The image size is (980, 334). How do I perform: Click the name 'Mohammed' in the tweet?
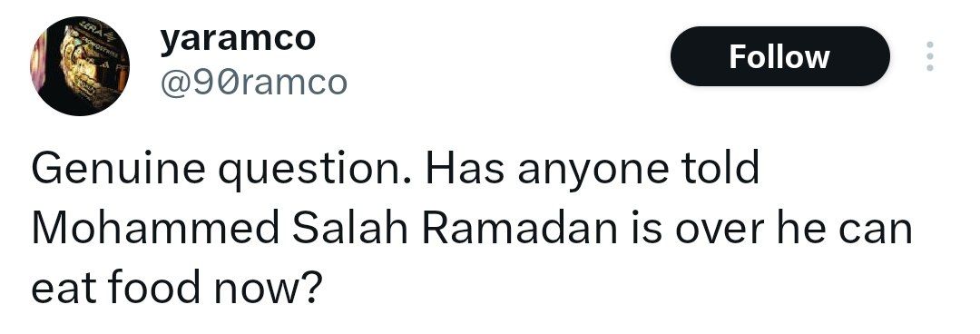coord(155,229)
